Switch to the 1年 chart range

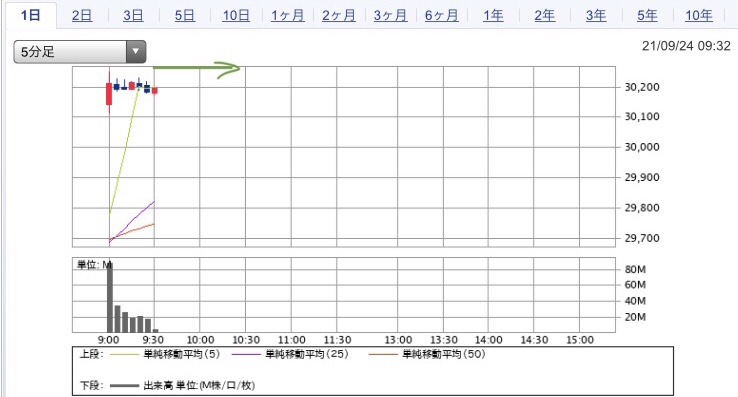(x=493, y=16)
